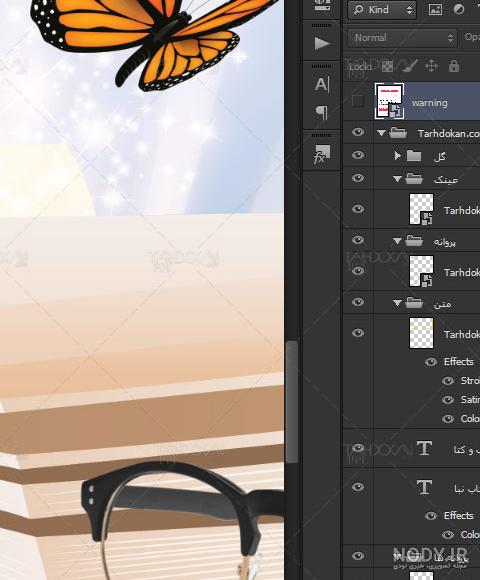Hide the Tarhdokan.com group

[358, 132]
